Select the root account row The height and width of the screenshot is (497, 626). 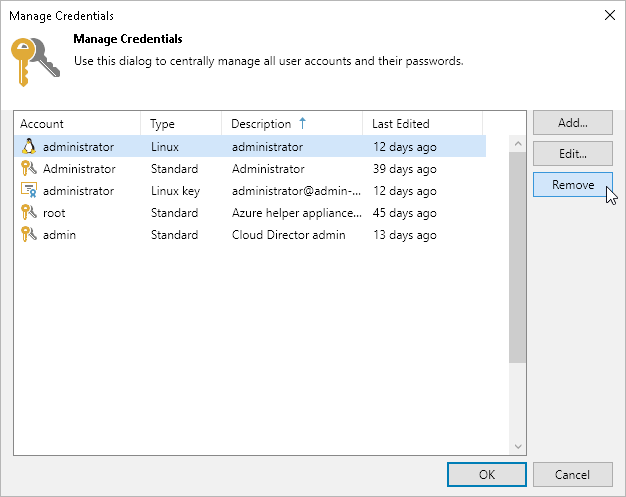(250, 213)
